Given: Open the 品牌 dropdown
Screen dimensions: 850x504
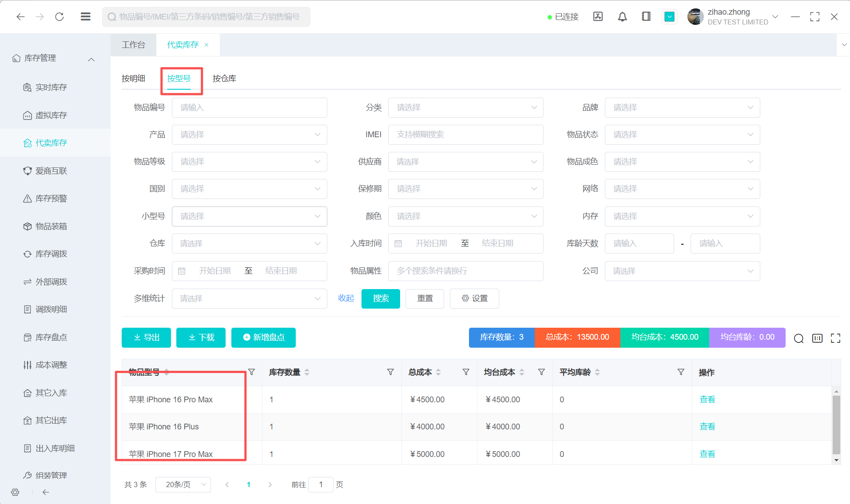Looking at the screenshot, I should (682, 108).
